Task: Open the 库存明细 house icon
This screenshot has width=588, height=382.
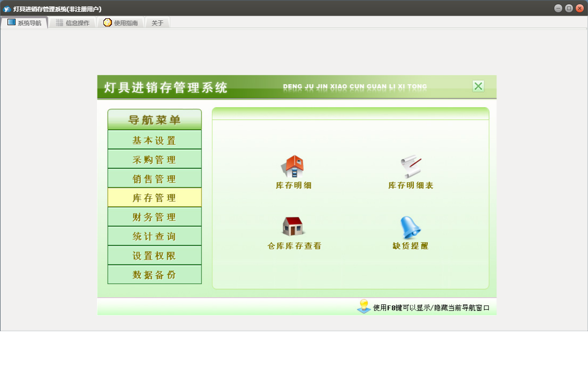Action: point(293,166)
